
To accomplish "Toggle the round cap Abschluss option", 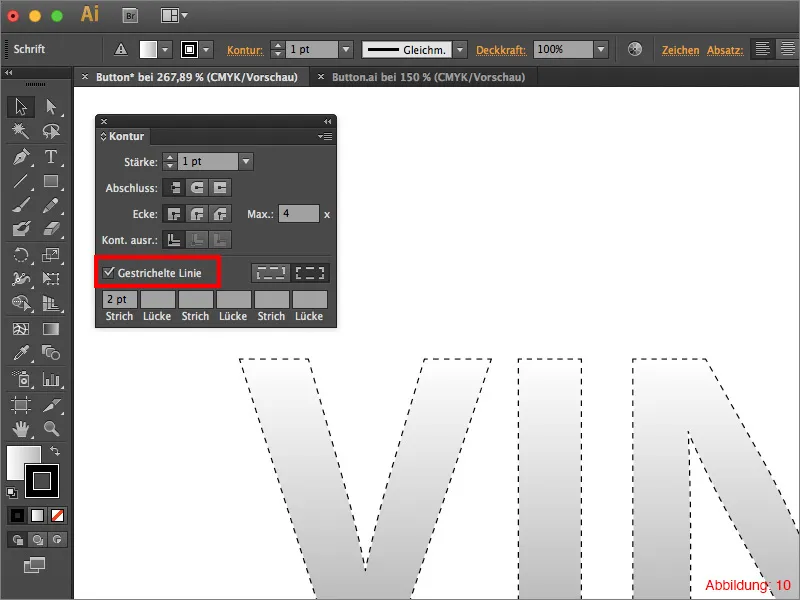I will (197, 188).
